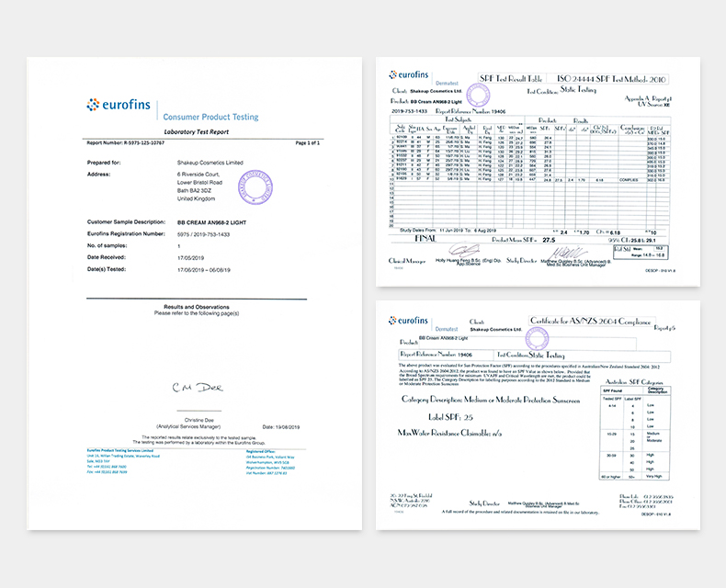Click the Eurofins logo on SPF result table

point(409,74)
